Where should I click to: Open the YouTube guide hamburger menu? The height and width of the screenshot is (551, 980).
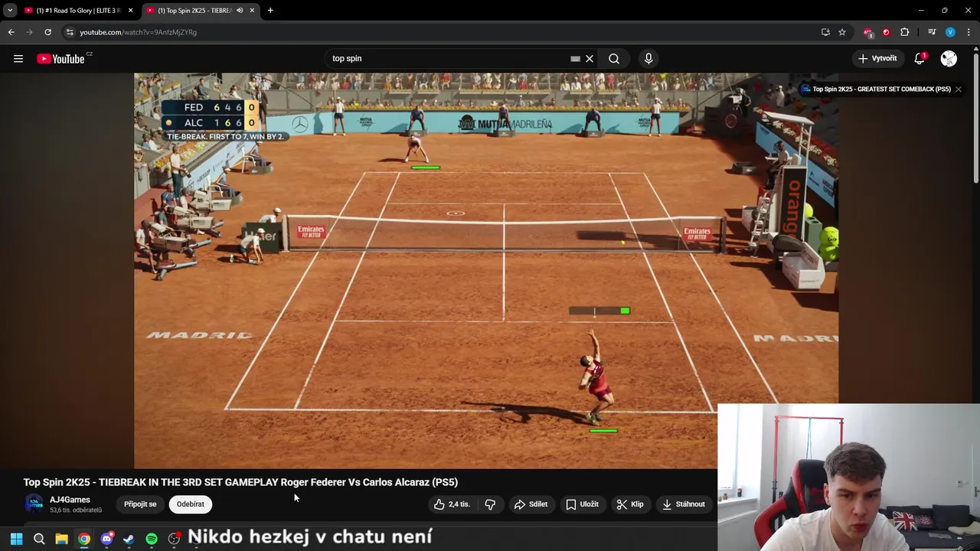18,59
